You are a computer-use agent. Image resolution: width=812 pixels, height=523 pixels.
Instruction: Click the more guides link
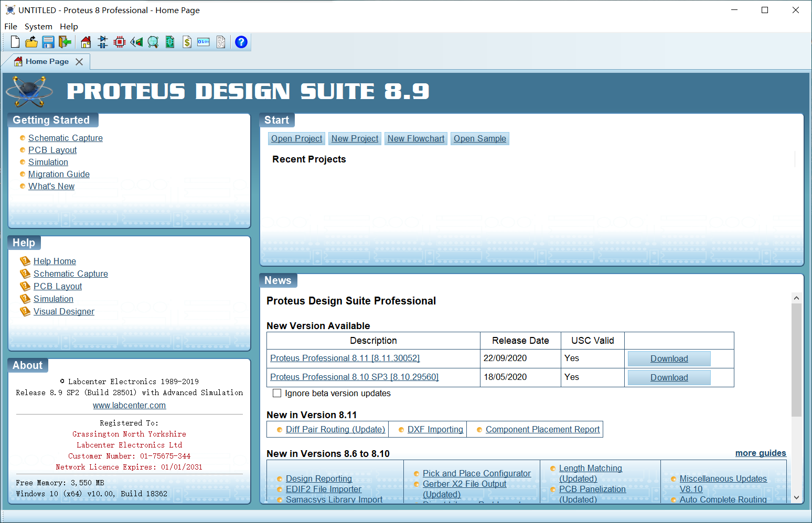pyautogui.click(x=761, y=453)
